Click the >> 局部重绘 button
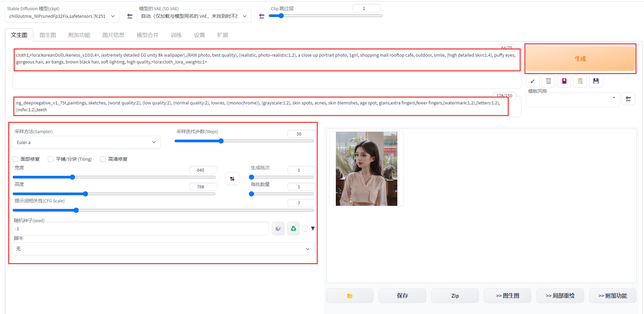 tap(560, 296)
